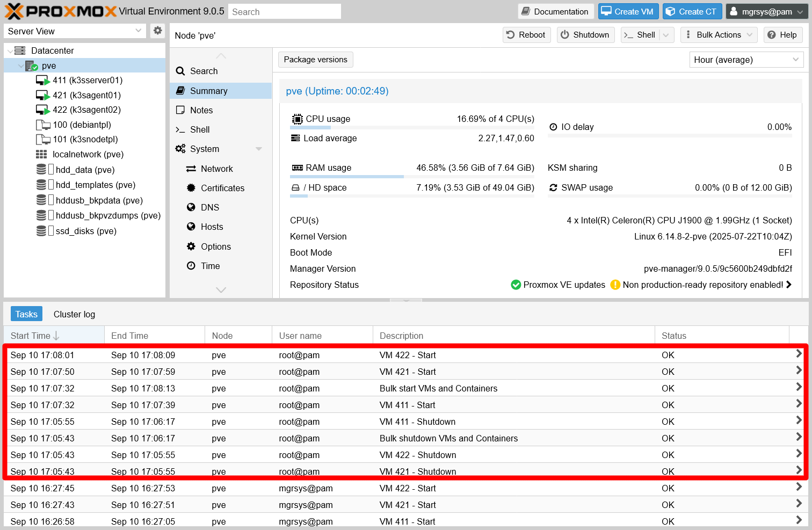The image size is (812, 530).
Task: Click the settings gear beside Server View
Action: tap(157, 31)
